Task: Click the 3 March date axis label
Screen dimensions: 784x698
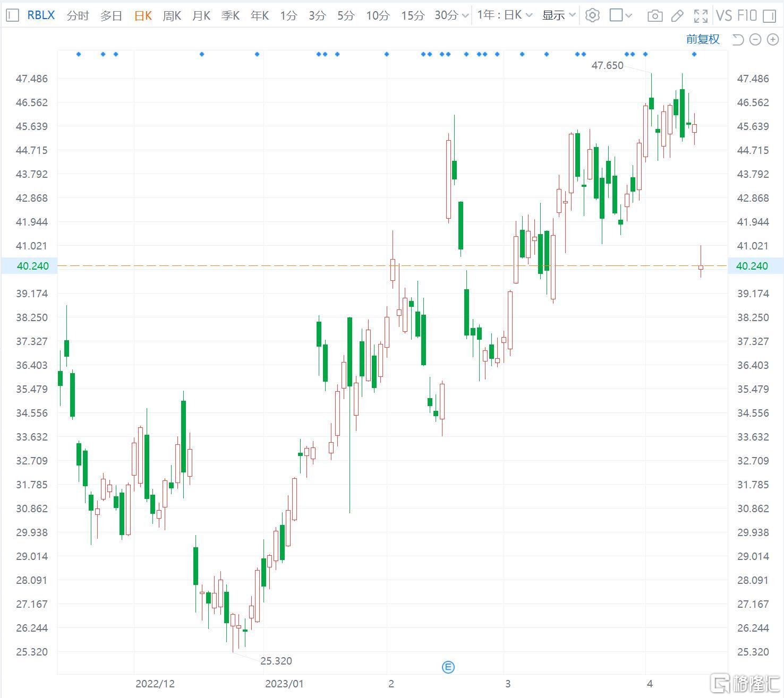Action: pos(508,684)
